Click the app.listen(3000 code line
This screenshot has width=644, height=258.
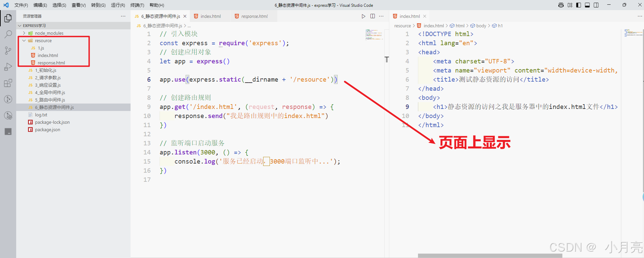click(x=204, y=152)
